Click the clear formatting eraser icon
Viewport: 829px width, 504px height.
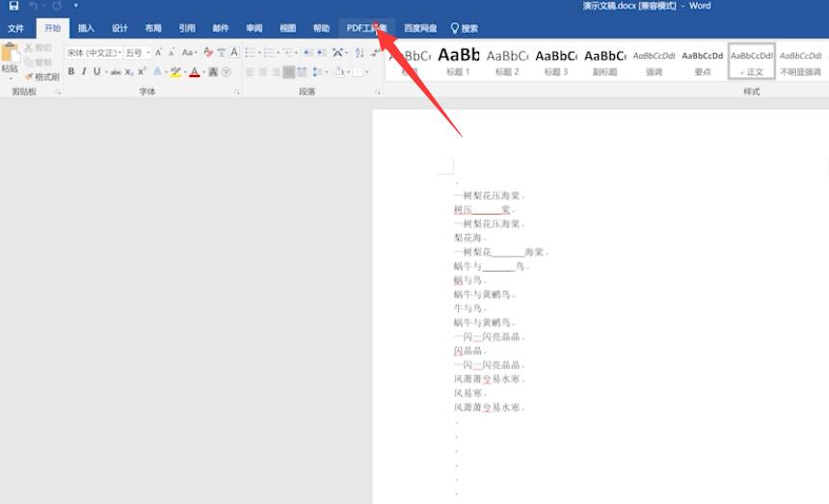point(208,52)
